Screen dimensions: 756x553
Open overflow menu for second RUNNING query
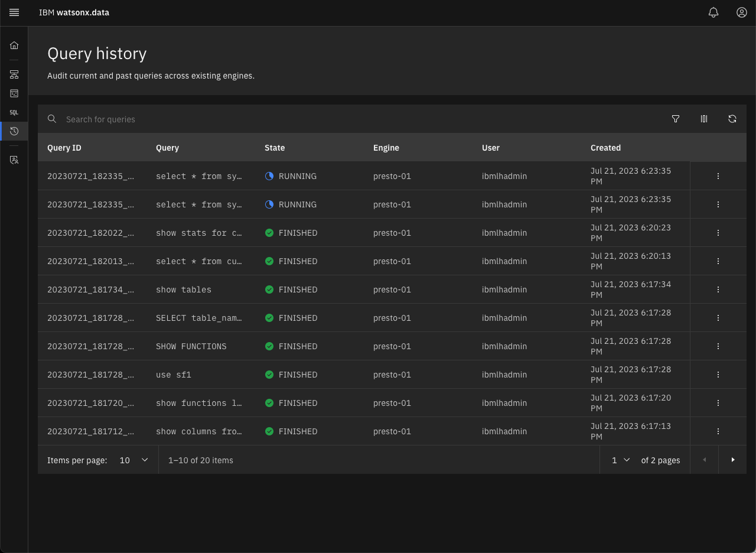[x=718, y=204]
